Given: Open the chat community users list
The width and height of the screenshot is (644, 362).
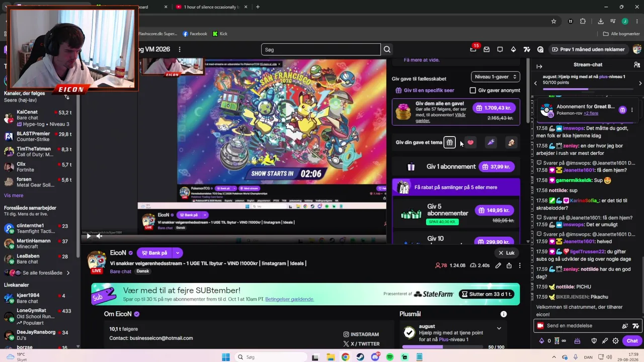Looking at the screenshot, I should point(637,65).
